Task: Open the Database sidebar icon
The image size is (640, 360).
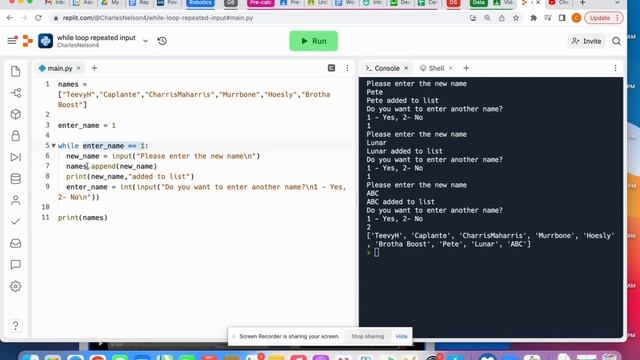Action: 16,179
